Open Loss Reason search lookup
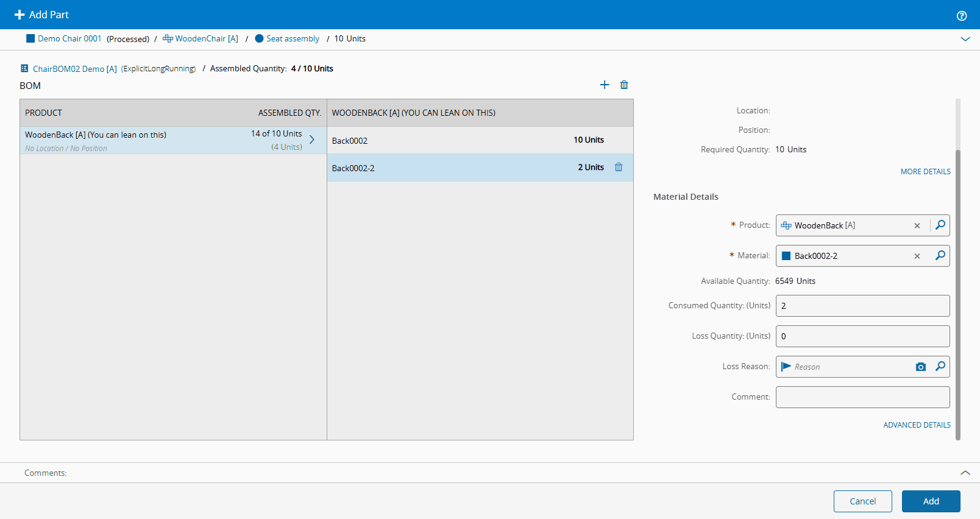This screenshot has width=980, height=519. pos(940,367)
